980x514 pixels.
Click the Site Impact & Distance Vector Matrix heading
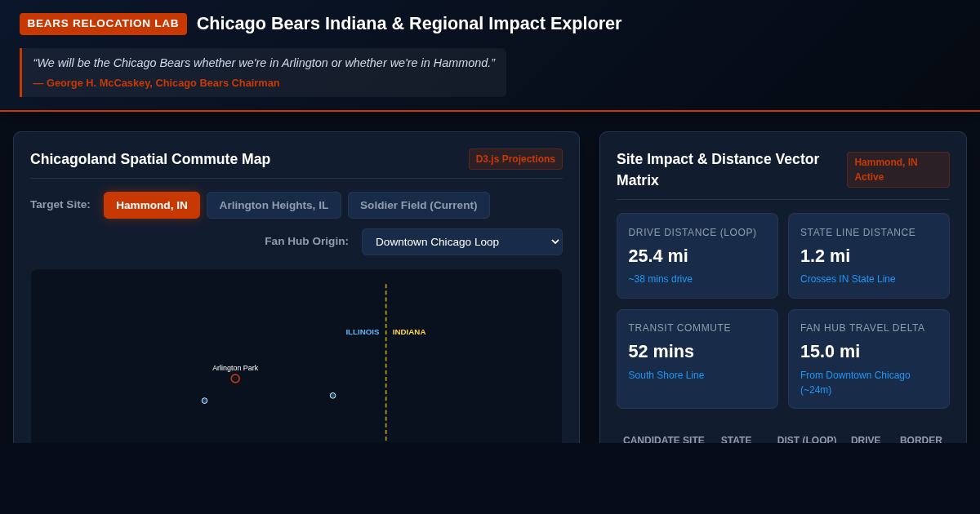pos(718,170)
